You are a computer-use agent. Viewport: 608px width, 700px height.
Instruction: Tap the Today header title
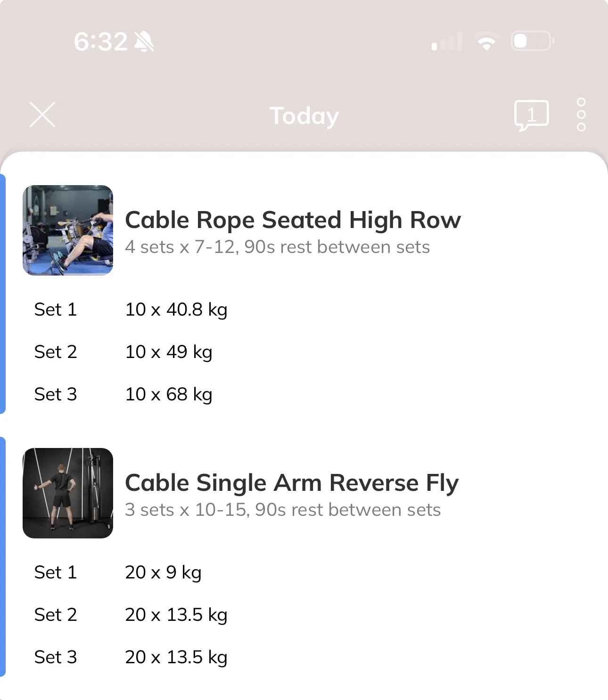pyautogui.click(x=304, y=116)
